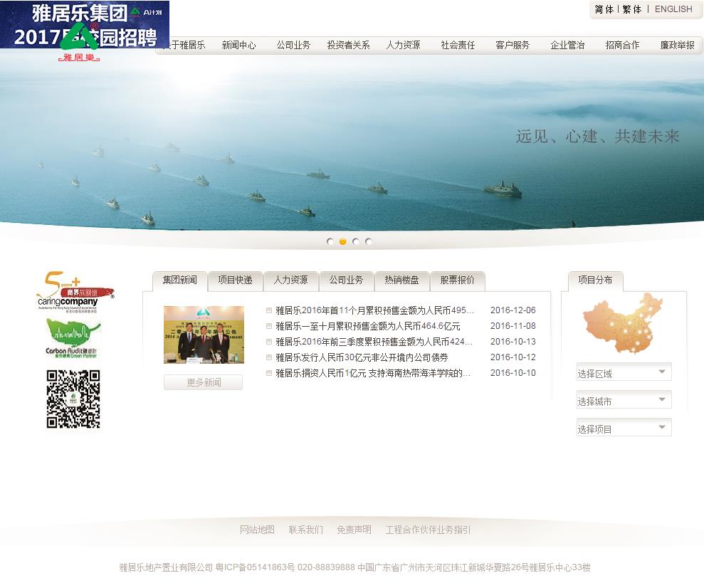Select the third carousel slide dot
The image size is (704, 588).
click(x=356, y=241)
